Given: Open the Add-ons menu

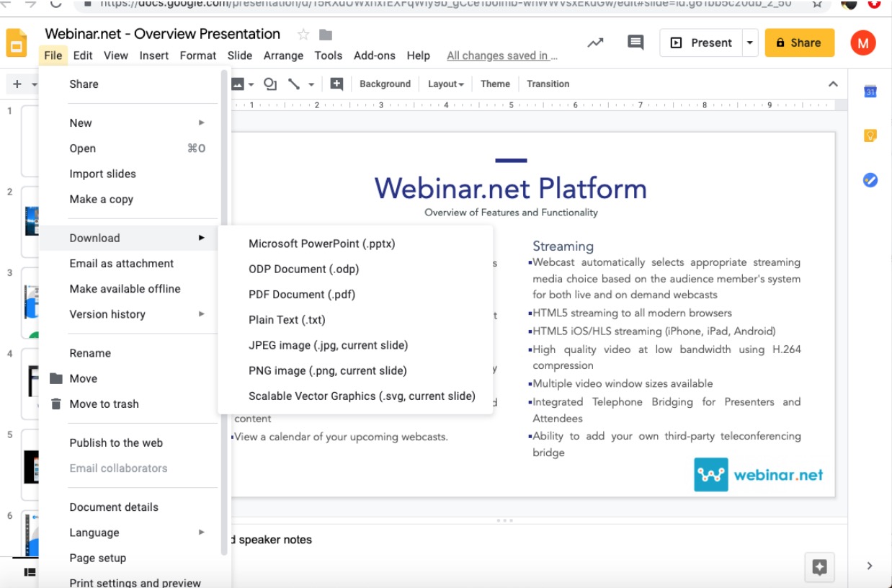Looking at the screenshot, I should tap(375, 55).
